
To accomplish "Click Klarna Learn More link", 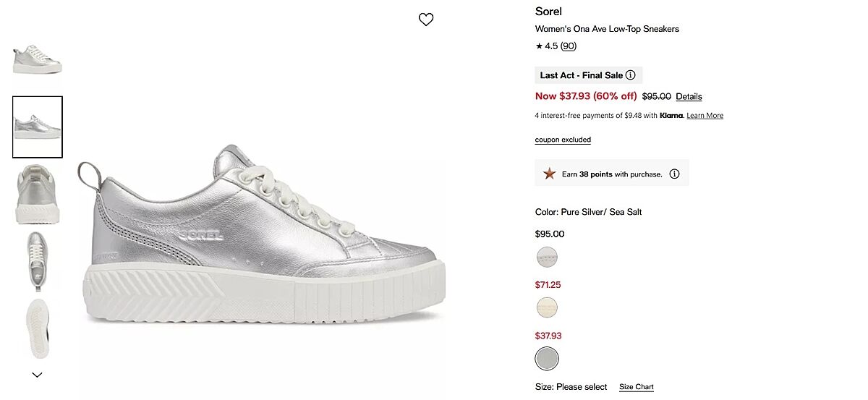I will point(705,116).
